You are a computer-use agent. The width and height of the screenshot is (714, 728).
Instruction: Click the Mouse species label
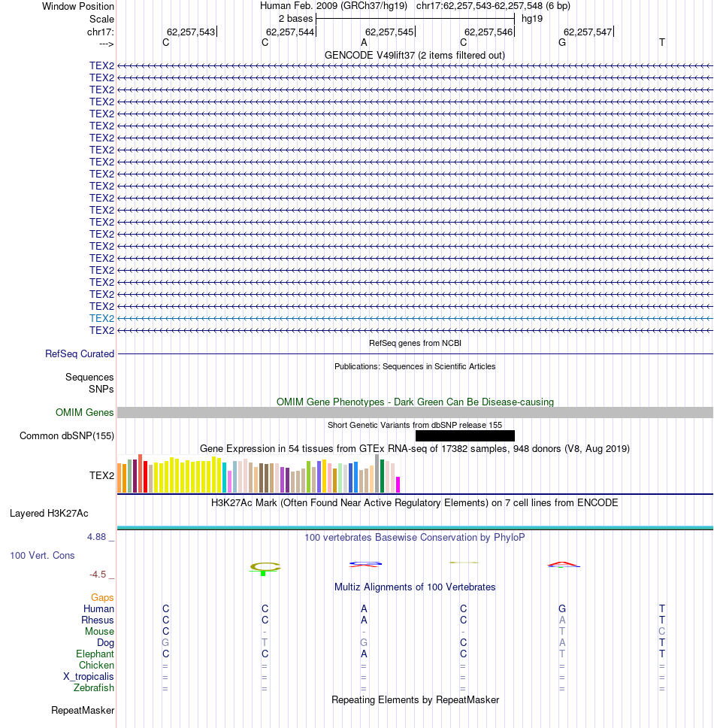[99, 632]
